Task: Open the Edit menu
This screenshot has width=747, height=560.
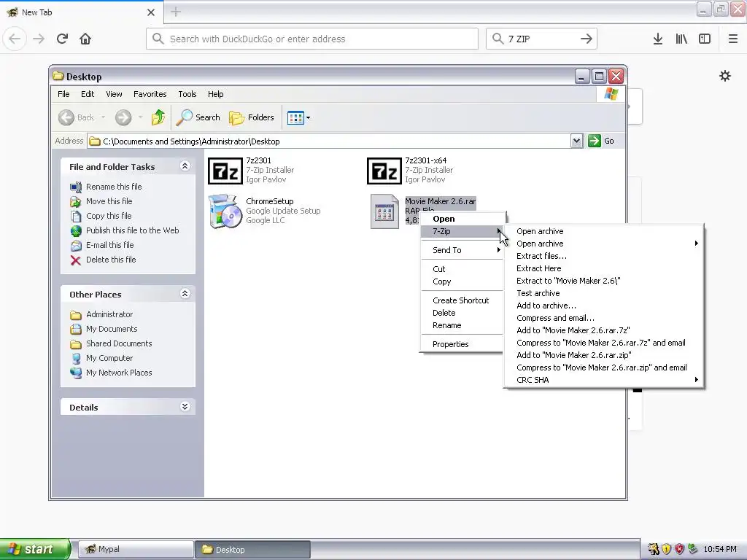Action: tap(88, 94)
